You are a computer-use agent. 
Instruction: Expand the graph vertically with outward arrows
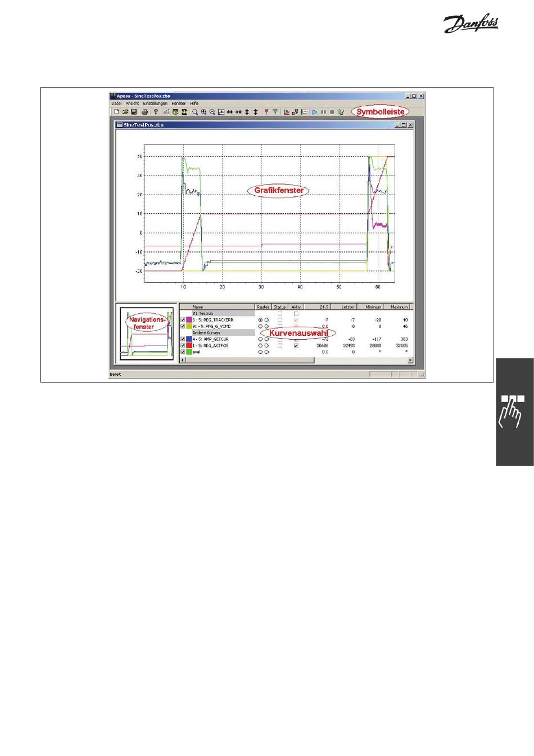pyautogui.click(x=247, y=112)
